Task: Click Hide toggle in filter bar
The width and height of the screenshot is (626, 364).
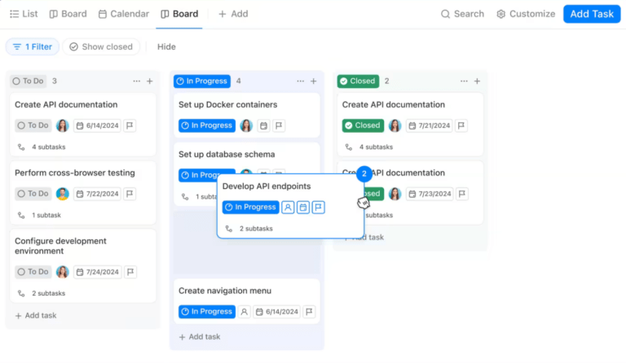Action: (166, 47)
